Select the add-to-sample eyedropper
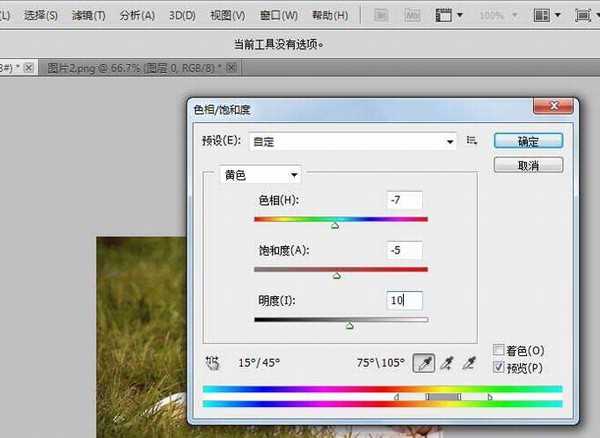600x438 pixels. coord(449,362)
